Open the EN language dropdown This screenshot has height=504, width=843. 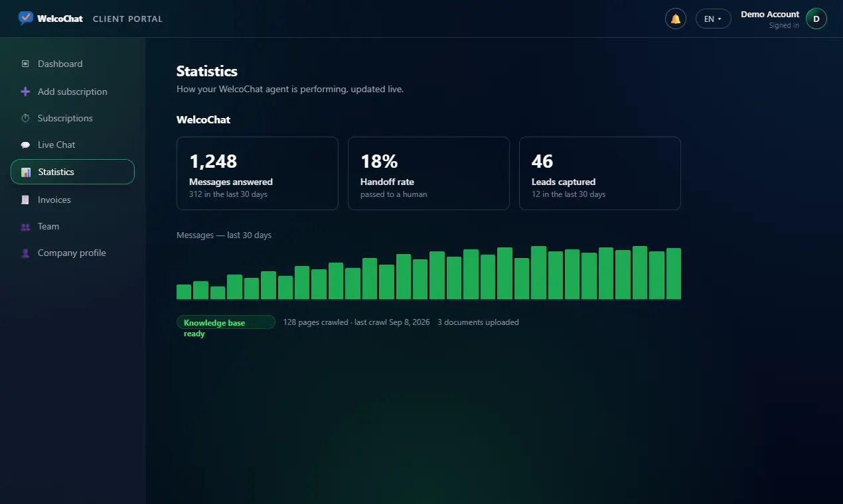pyautogui.click(x=713, y=19)
